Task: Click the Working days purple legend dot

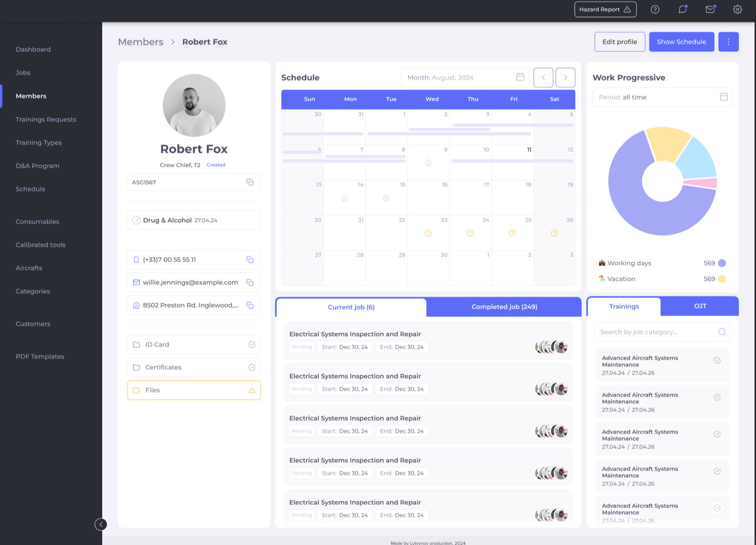Action: (722, 263)
